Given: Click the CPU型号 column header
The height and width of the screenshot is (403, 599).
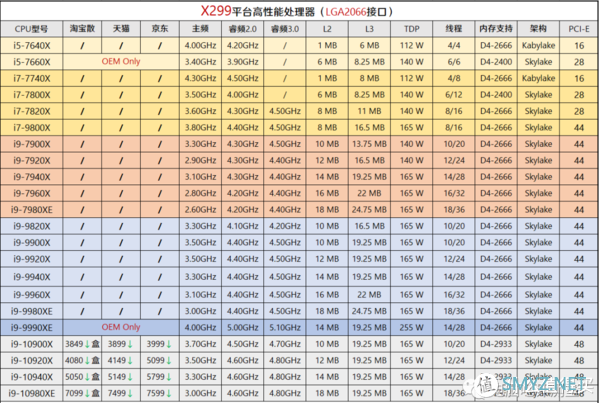Looking at the screenshot, I should 31,29.
